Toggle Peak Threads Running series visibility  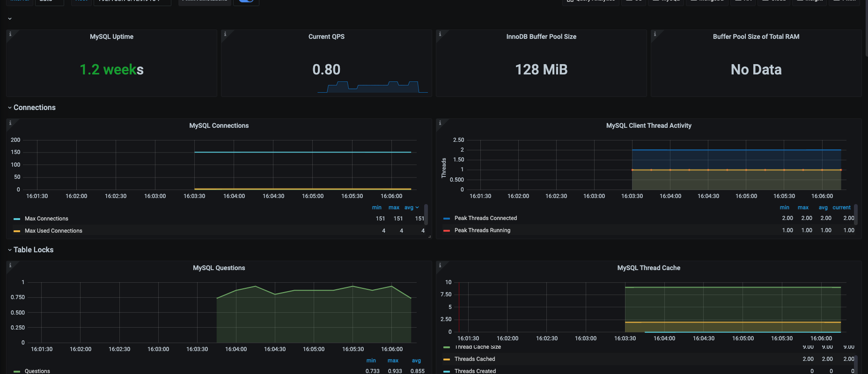(482, 230)
